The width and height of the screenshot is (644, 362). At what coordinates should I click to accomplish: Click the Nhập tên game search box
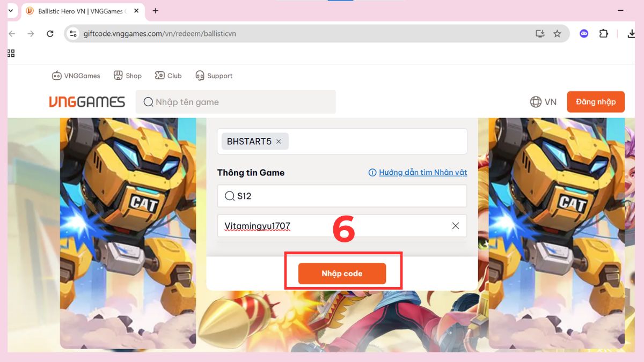[236, 101]
